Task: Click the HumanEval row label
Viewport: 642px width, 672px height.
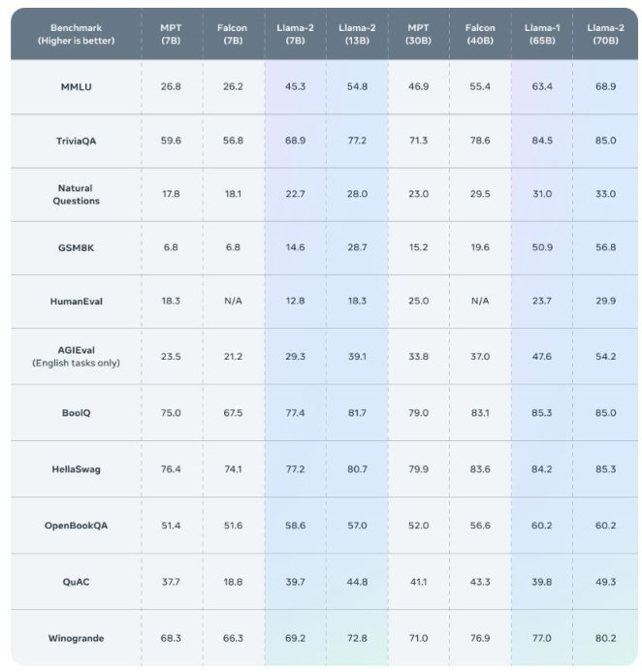Action: coord(76,301)
